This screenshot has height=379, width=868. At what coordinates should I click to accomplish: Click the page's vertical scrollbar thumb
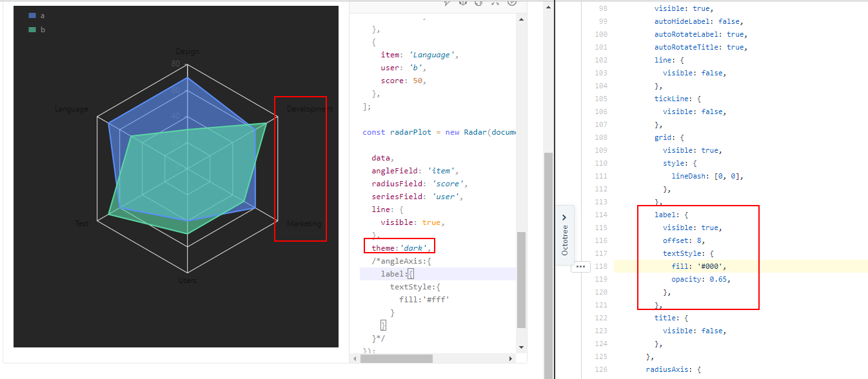click(x=549, y=266)
